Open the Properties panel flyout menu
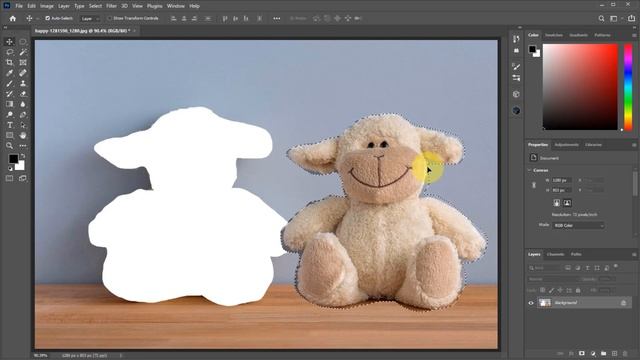Image resolution: width=640 pixels, height=360 pixels. click(x=634, y=145)
